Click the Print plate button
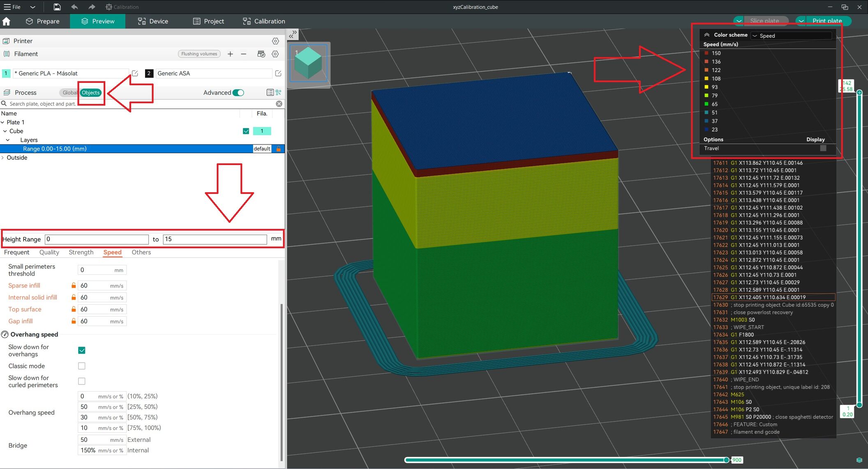Screen dimensions: 868x469 point(827,21)
